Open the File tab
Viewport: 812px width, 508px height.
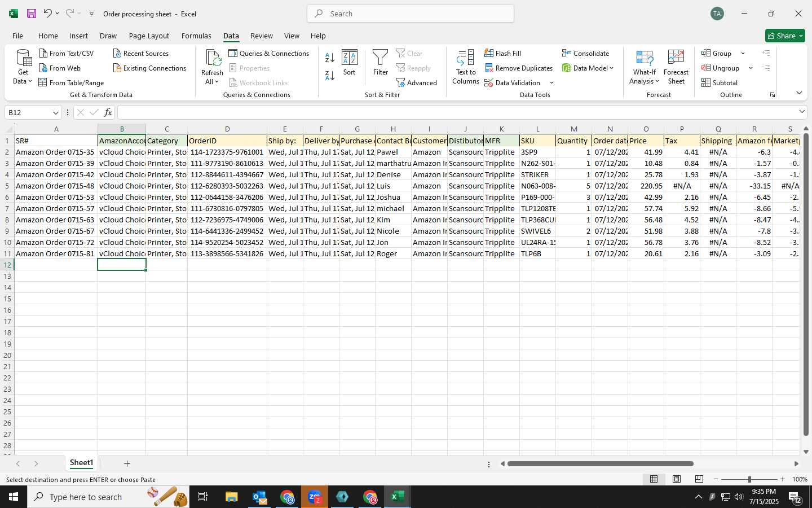(x=17, y=36)
